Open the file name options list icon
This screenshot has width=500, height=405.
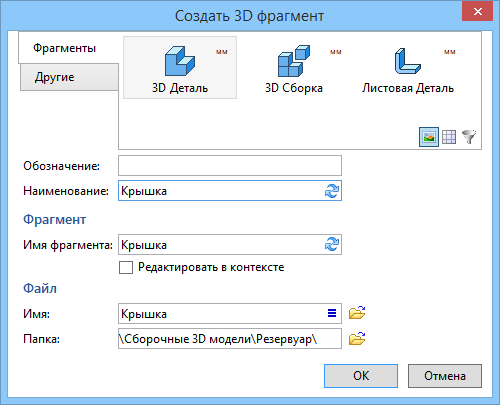click(332, 313)
